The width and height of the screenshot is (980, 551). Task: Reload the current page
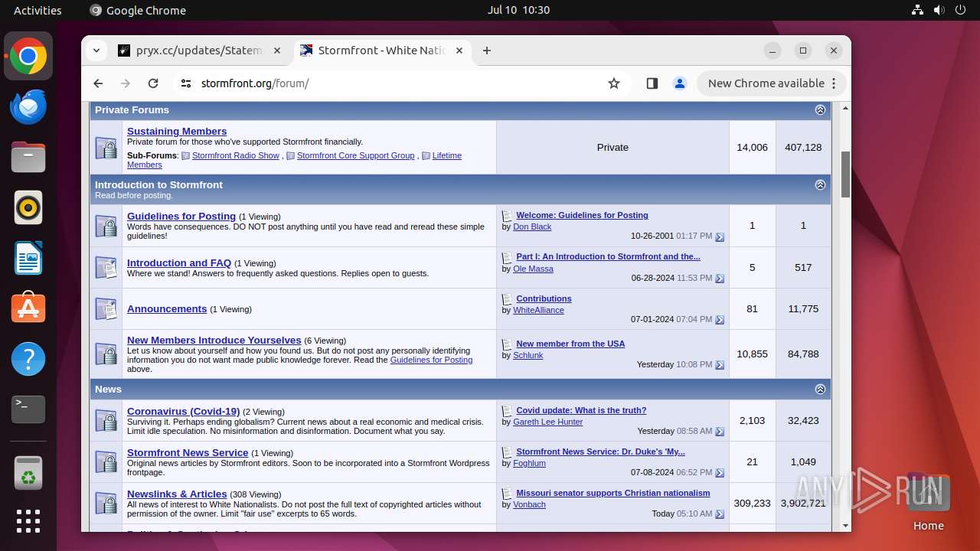(x=153, y=83)
